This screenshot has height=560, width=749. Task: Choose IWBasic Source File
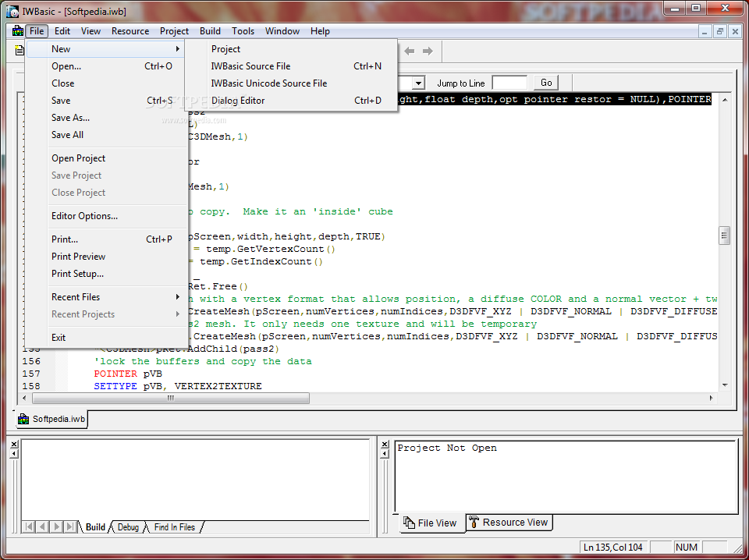(291, 66)
